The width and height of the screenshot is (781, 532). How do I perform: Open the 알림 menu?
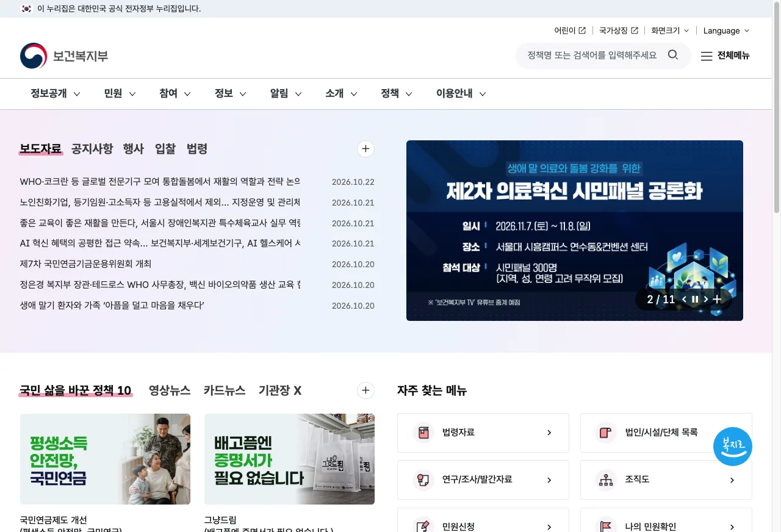[286, 93]
